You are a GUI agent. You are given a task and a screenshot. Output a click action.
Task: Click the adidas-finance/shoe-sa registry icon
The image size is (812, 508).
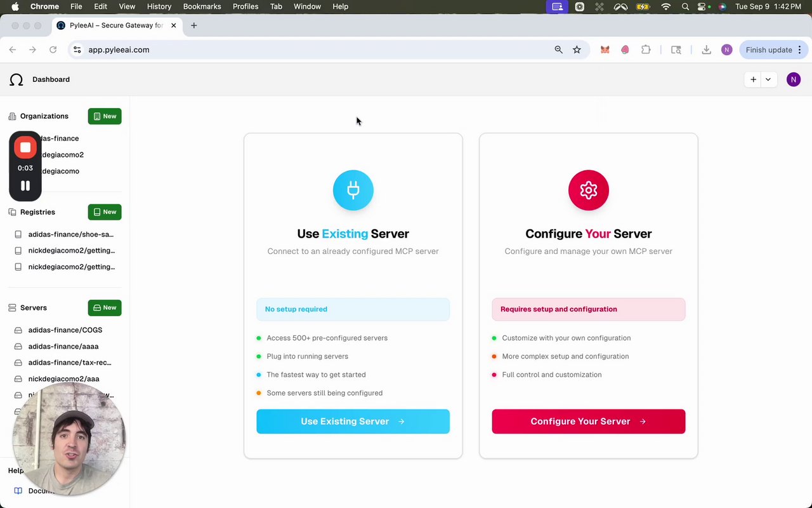pos(18,234)
